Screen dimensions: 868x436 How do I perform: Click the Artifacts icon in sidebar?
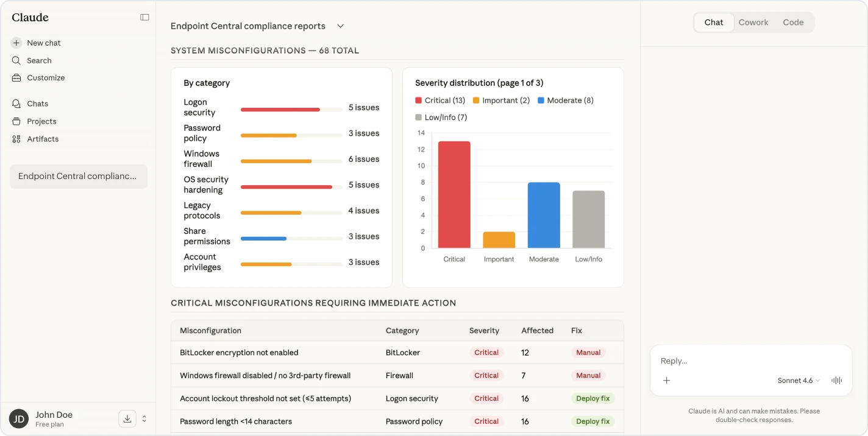(x=16, y=139)
